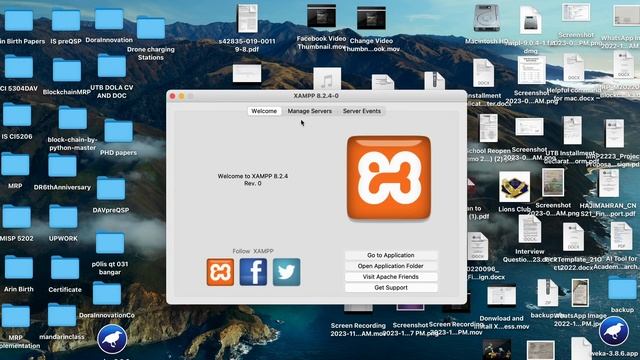640x360 pixels.
Task: Switch to the Manage Servers tab
Action: (x=309, y=111)
